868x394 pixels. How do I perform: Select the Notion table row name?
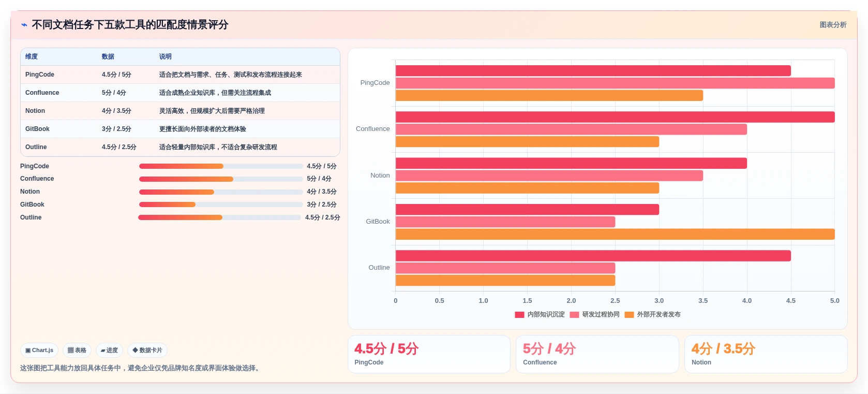point(35,111)
